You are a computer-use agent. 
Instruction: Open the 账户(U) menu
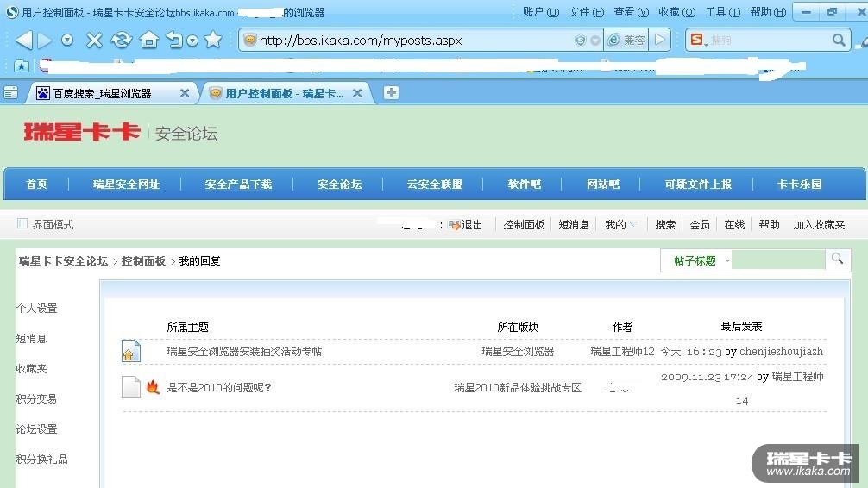(x=540, y=11)
